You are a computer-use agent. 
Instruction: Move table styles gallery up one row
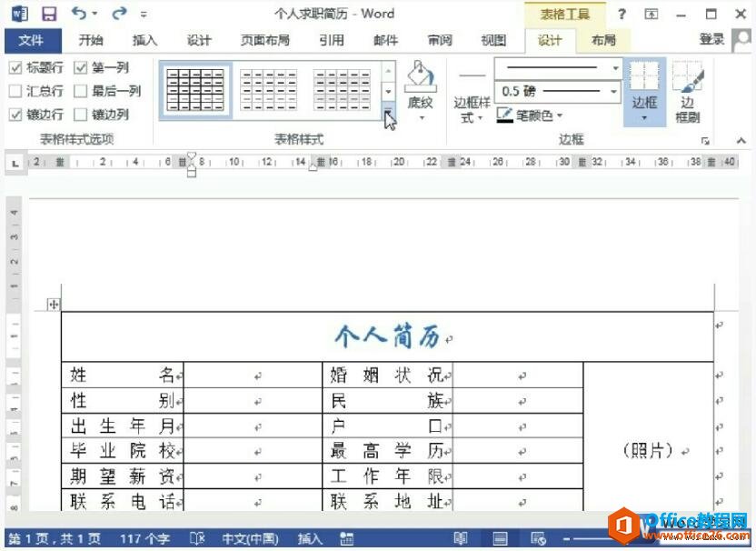(x=388, y=71)
